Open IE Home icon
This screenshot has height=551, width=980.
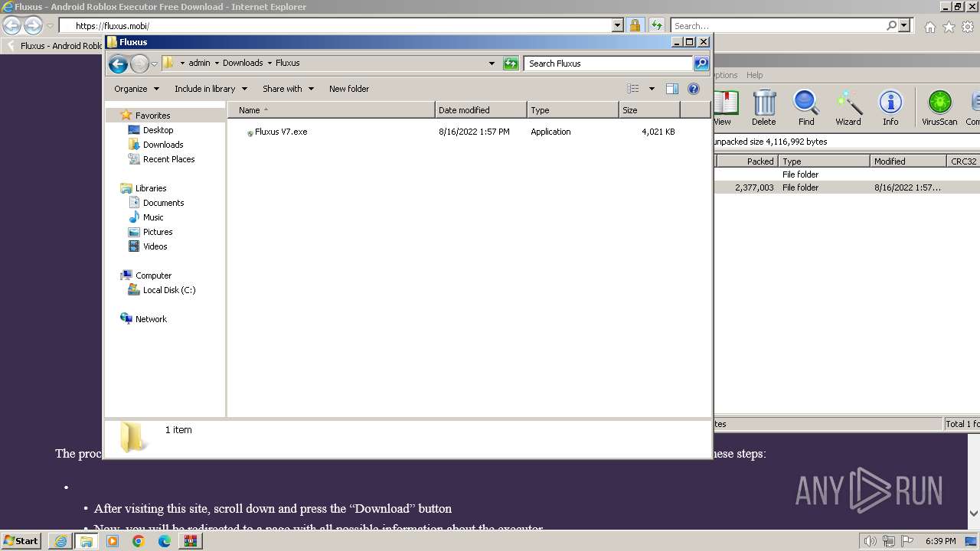click(929, 27)
